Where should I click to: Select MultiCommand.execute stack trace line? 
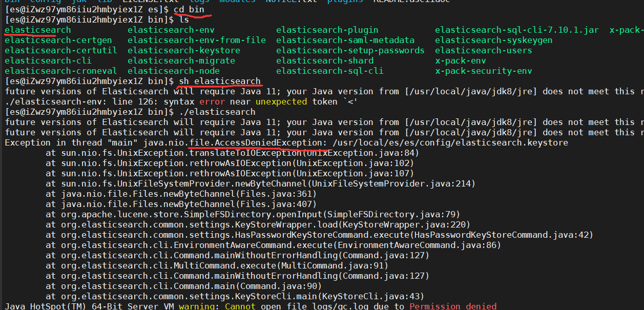click(x=217, y=265)
